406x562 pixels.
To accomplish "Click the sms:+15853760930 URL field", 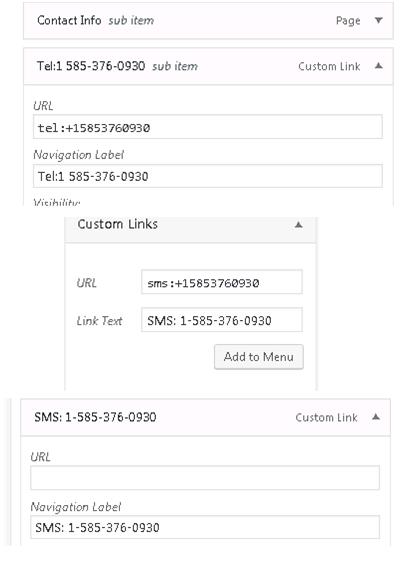I will [x=222, y=282].
